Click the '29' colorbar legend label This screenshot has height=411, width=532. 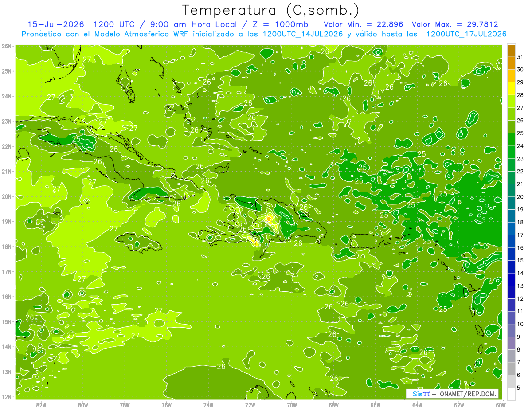520,82
